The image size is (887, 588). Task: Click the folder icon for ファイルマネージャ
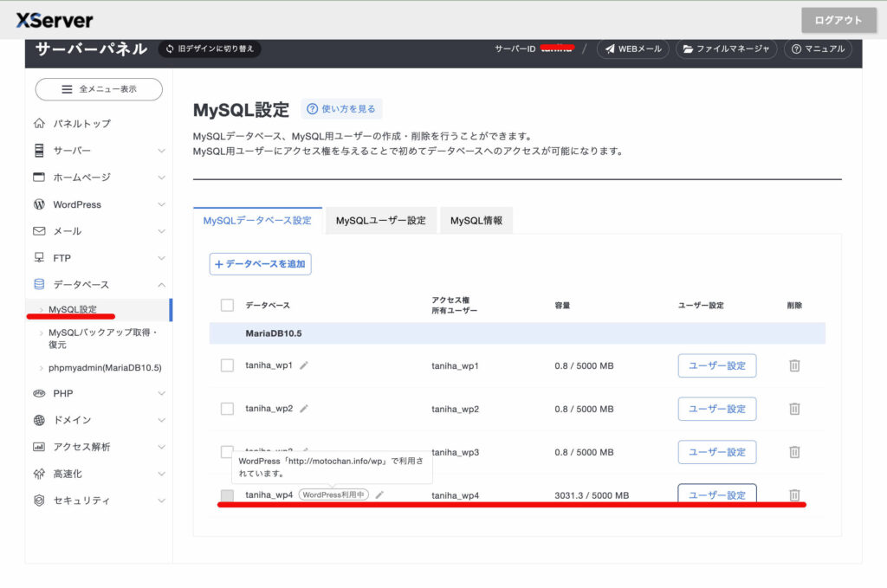pyautogui.click(x=688, y=49)
